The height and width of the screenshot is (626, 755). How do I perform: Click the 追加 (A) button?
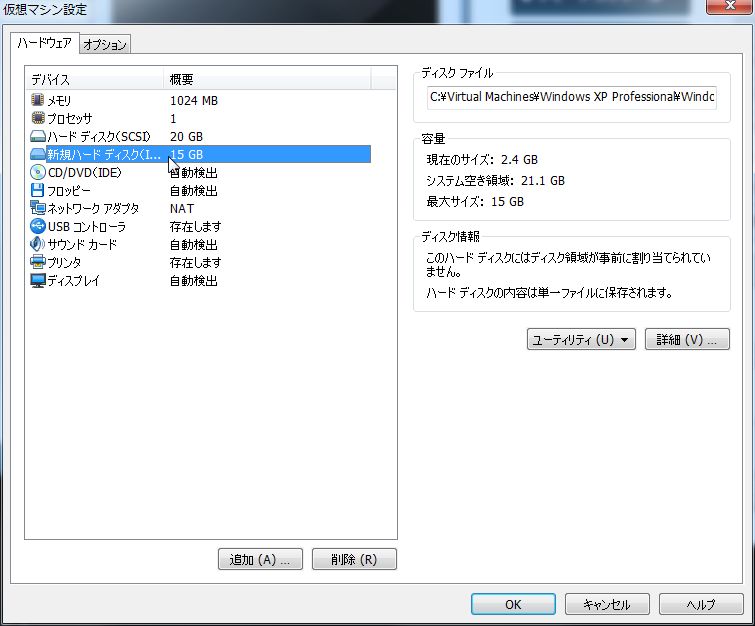coord(260,559)
